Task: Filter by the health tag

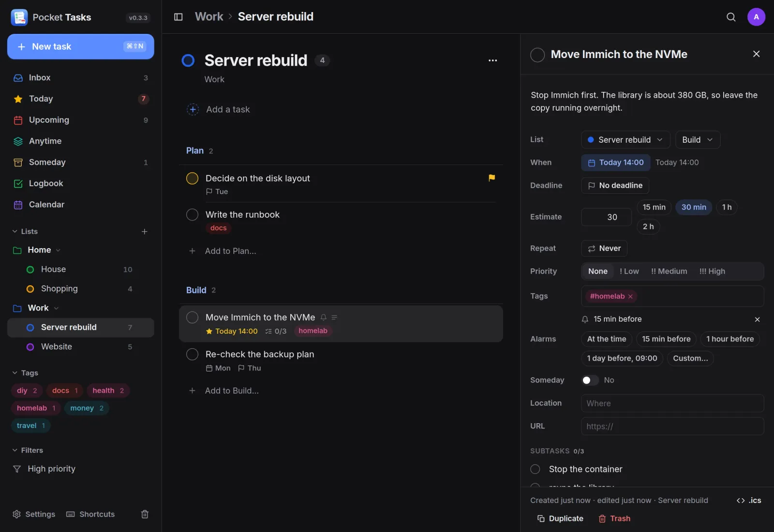Action: point(108,391)
